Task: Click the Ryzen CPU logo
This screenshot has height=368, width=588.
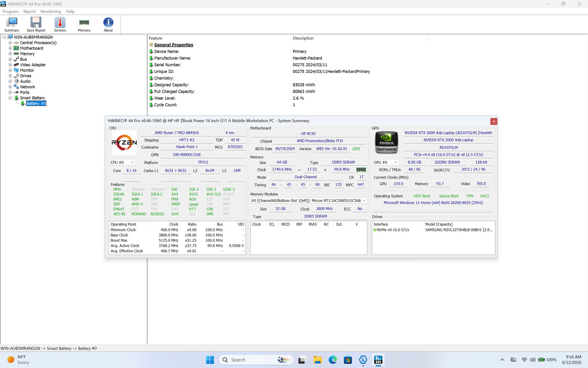Action: click(x=124, y=142)
